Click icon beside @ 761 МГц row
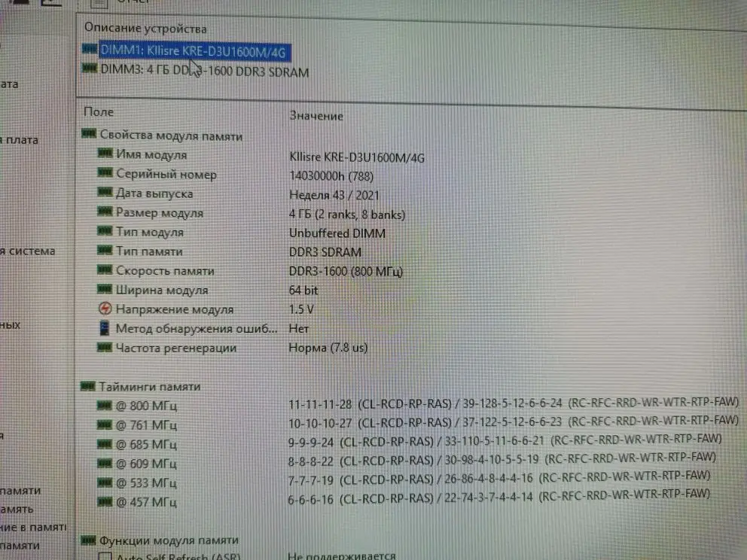Screen dimensions: 747x560 [x=105, y=425]
